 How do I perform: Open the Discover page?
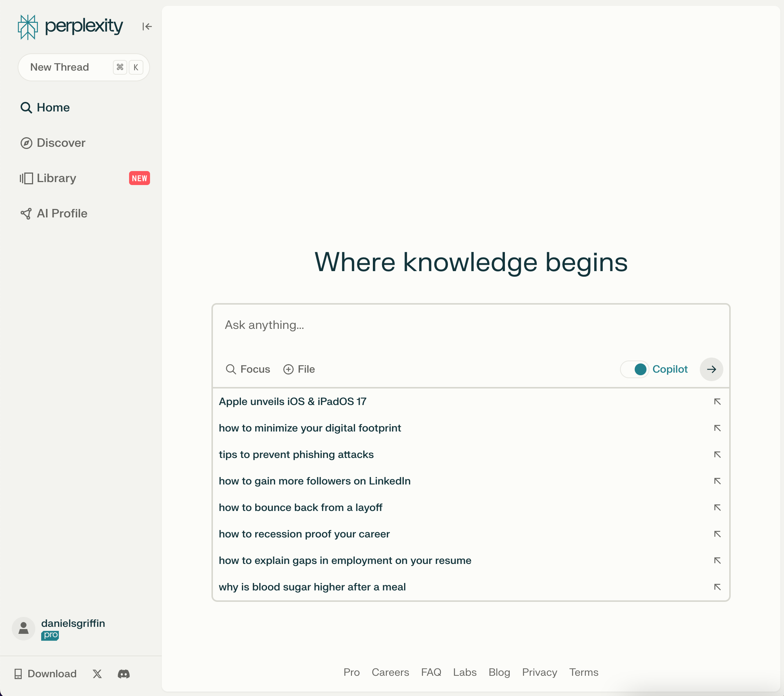53,143
